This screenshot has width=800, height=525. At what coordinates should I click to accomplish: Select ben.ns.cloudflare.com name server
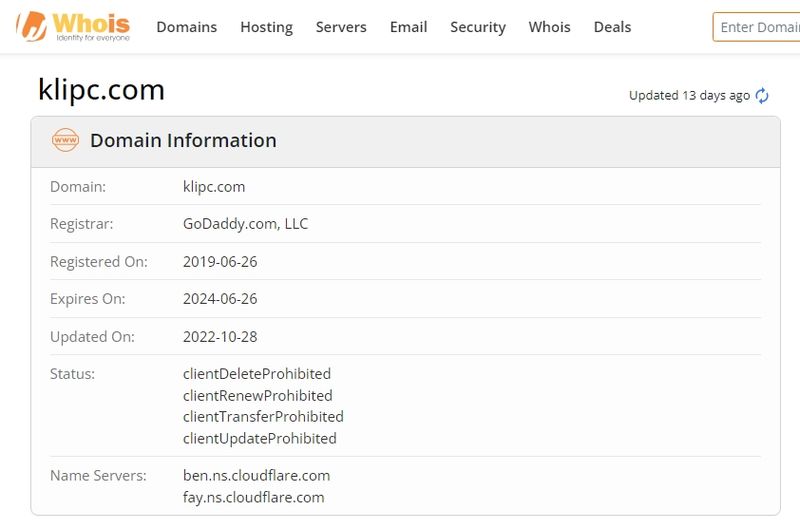(256, 476)
